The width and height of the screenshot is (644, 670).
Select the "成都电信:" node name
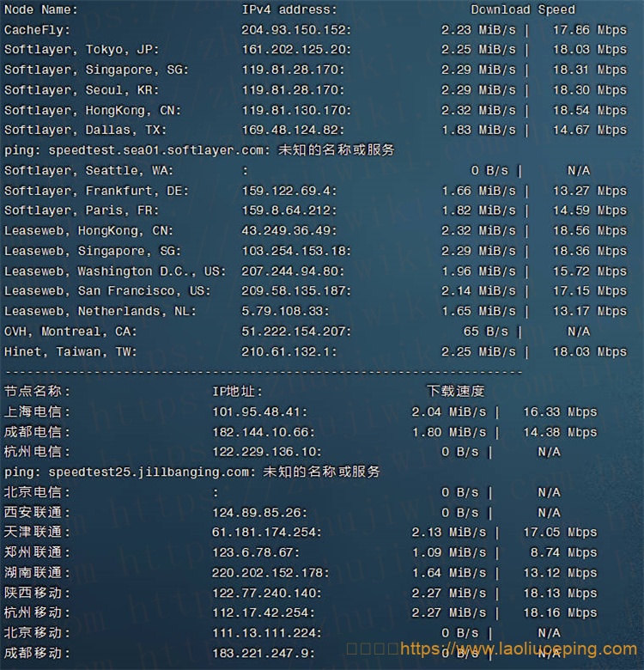(37, 432)
